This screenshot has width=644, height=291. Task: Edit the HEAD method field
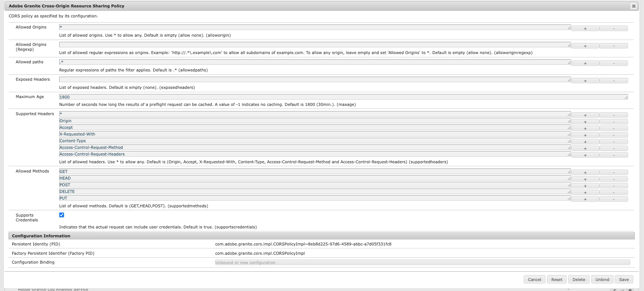point(315,178)
